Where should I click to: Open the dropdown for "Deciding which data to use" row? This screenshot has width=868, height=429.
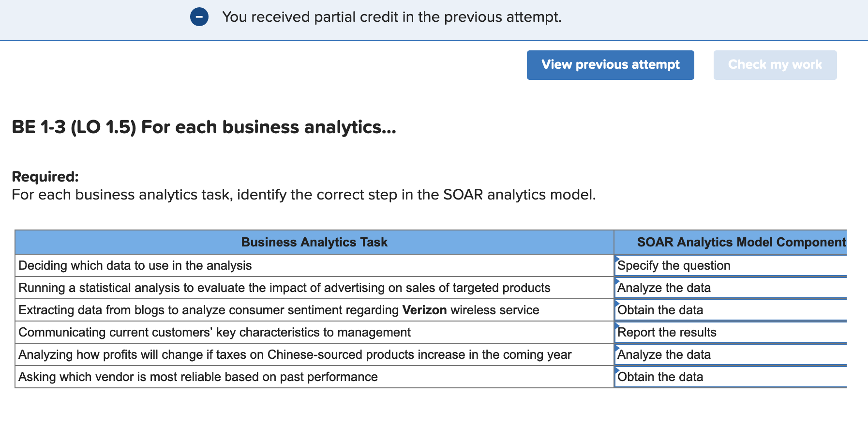coord(731,265)
